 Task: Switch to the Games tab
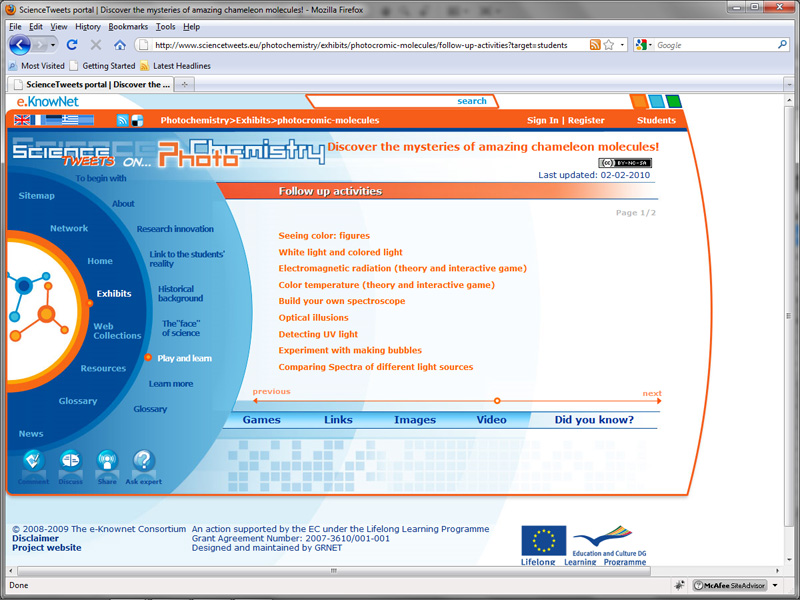click(262, 419)
